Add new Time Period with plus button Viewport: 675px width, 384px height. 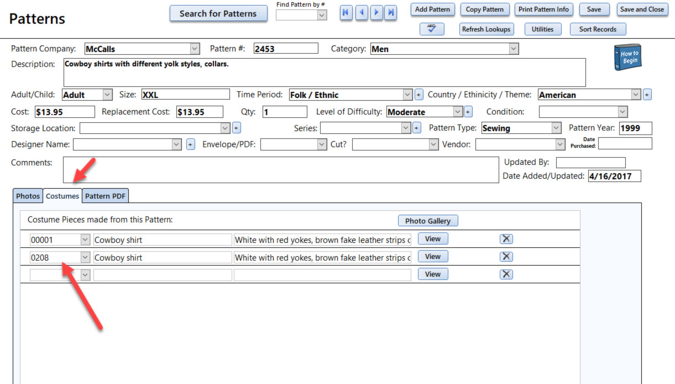[418, 94]
